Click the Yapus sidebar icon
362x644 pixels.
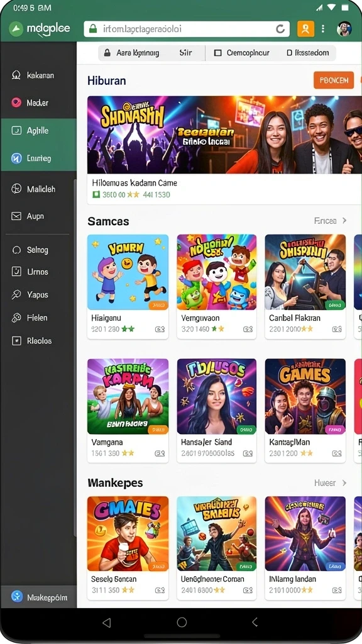point(16,294)
